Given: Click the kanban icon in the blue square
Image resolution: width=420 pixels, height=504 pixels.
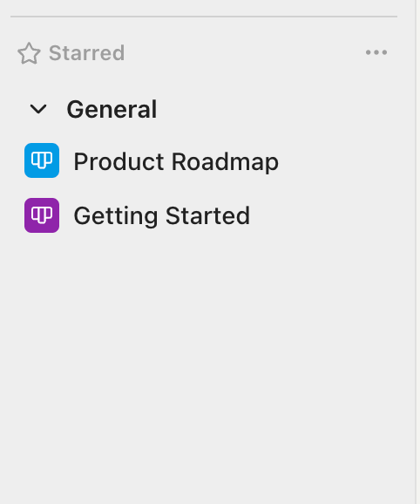Looking at the screenshot, I should coord(42,160).
